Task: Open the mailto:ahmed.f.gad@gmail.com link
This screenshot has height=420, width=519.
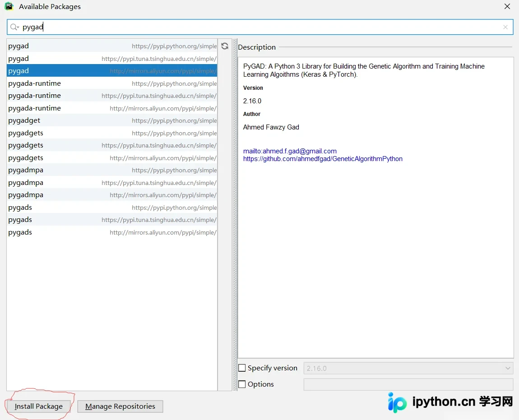Action: point(290,151)
